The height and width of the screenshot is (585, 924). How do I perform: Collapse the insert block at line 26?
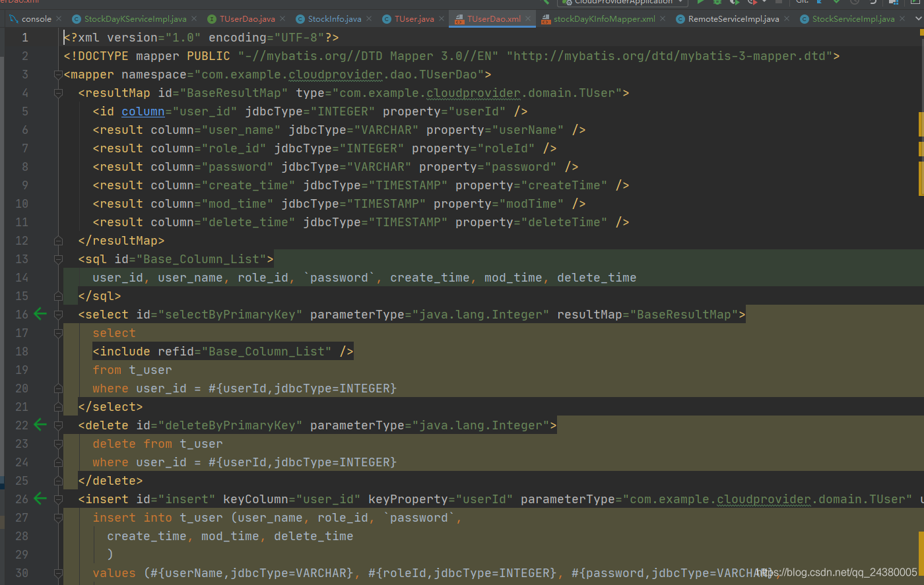58,499
